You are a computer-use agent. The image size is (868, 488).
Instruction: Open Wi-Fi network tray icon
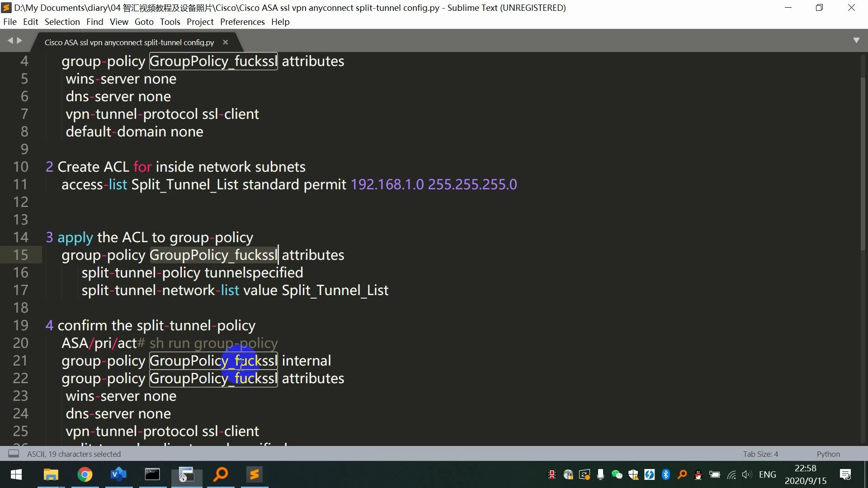click(x=731, y=474)
